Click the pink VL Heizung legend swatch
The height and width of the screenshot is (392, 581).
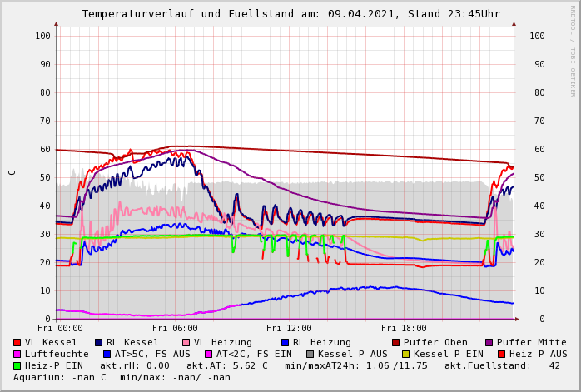coord(186,342)
